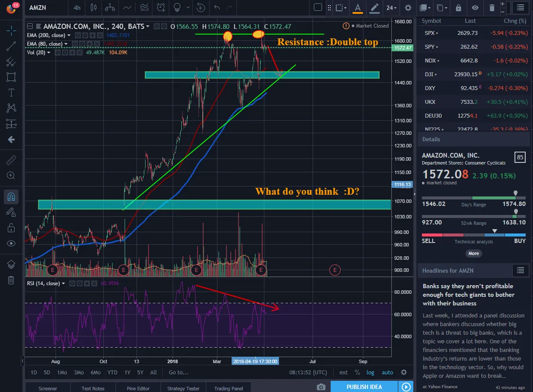Toggle stay in drawing mode pencil-lock
This screenshot has height=392, width=533.
click(12, 212)
